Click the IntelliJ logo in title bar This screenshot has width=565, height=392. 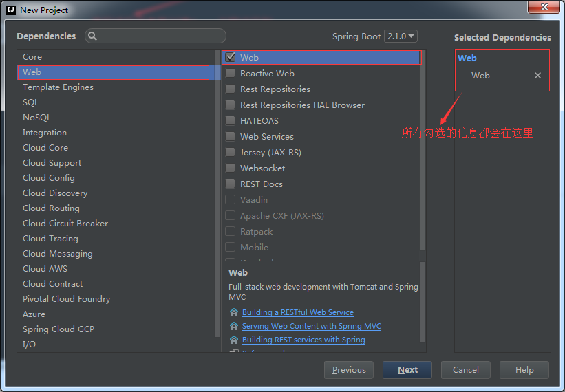(x=10, y=10)
